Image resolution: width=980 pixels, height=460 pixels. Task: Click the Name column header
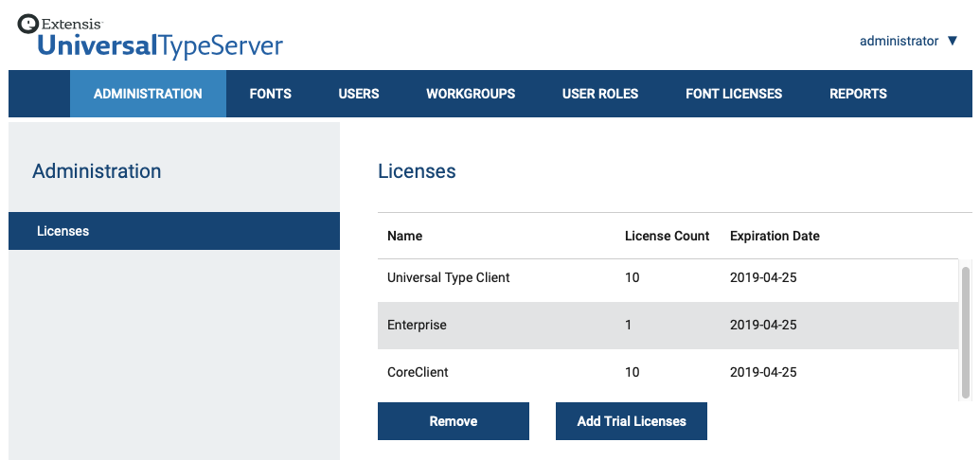click(x=404, y=236)
